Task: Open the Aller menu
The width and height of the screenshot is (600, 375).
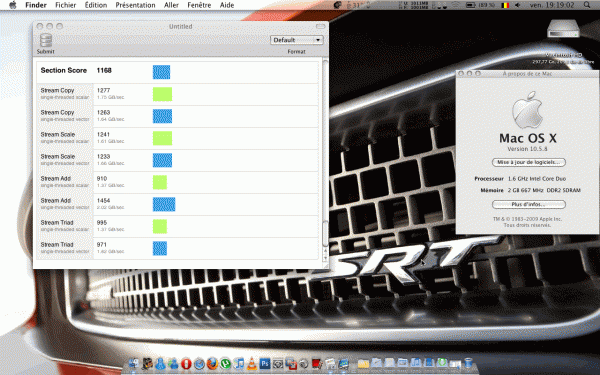Action: tap(171, 5)
